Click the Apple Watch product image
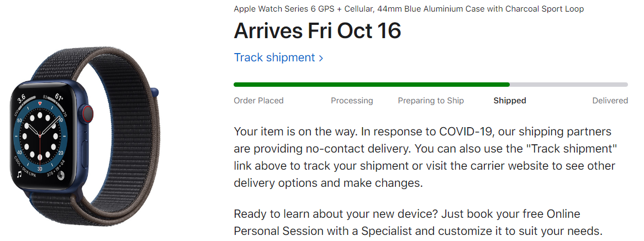Screen dimensions: 644x241 click(x=84, y=137)
